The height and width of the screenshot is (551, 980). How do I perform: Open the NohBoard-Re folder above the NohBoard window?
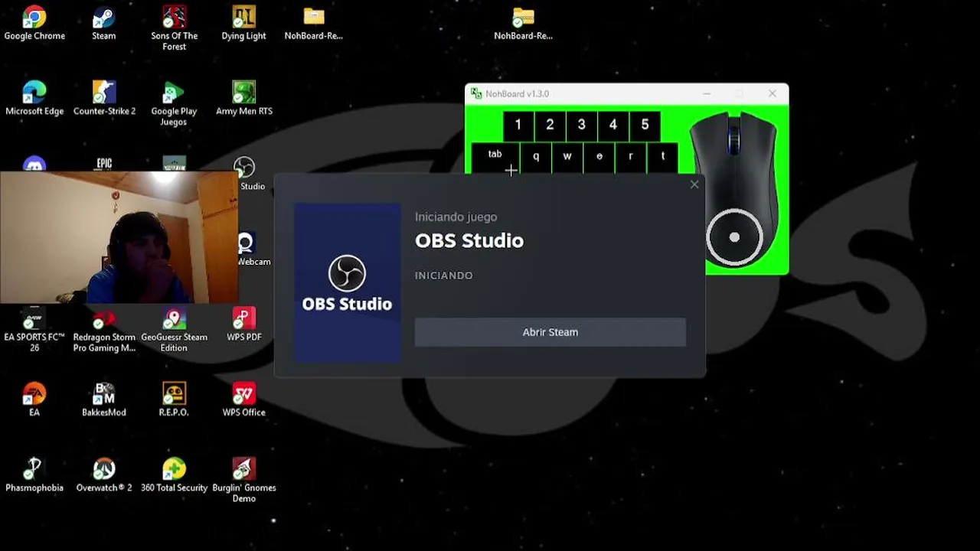tap(523, 23)
